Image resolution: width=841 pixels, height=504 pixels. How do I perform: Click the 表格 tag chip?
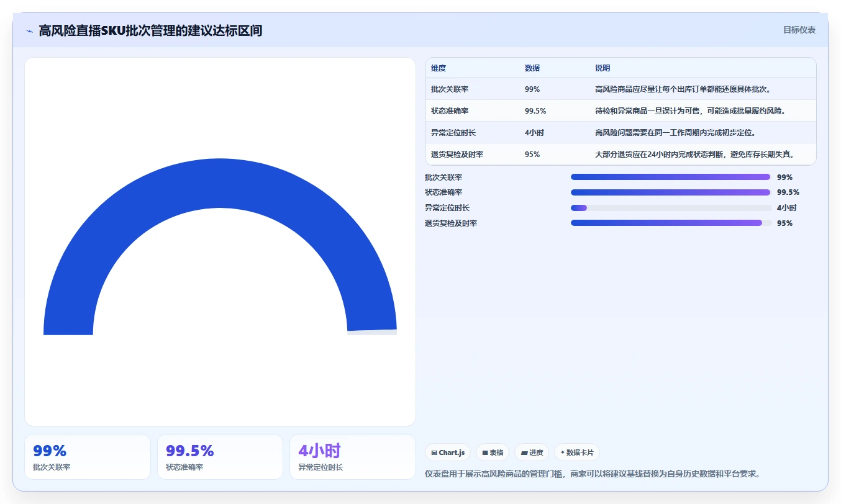pos(493,452)
